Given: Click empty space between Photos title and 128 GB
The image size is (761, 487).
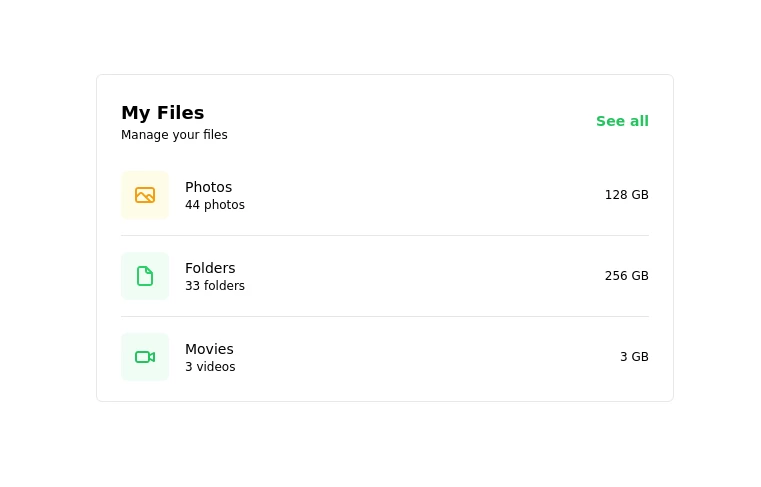Looking at the screenshot, I should point(420,195).
